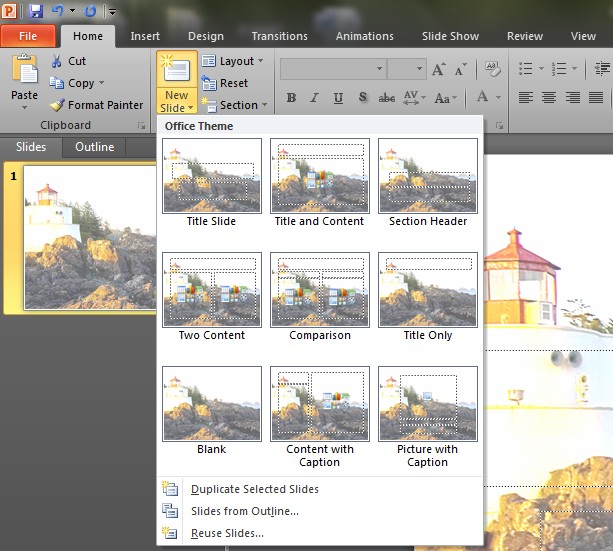Choose Duplicate Selected Slides
Viewport: 613px width, 551px height.
point(254,489)
